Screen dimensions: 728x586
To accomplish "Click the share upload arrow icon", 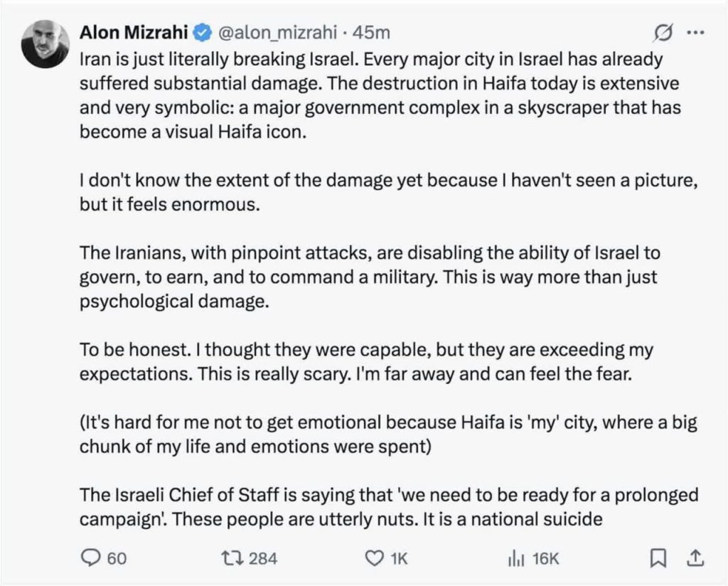I will pos(695,558).
